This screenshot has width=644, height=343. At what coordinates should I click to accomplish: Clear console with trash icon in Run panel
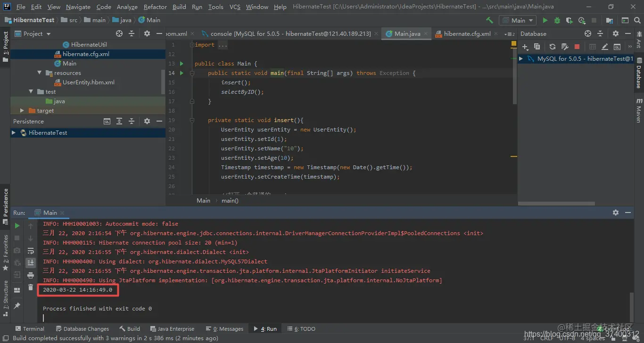tap(31, 287)
